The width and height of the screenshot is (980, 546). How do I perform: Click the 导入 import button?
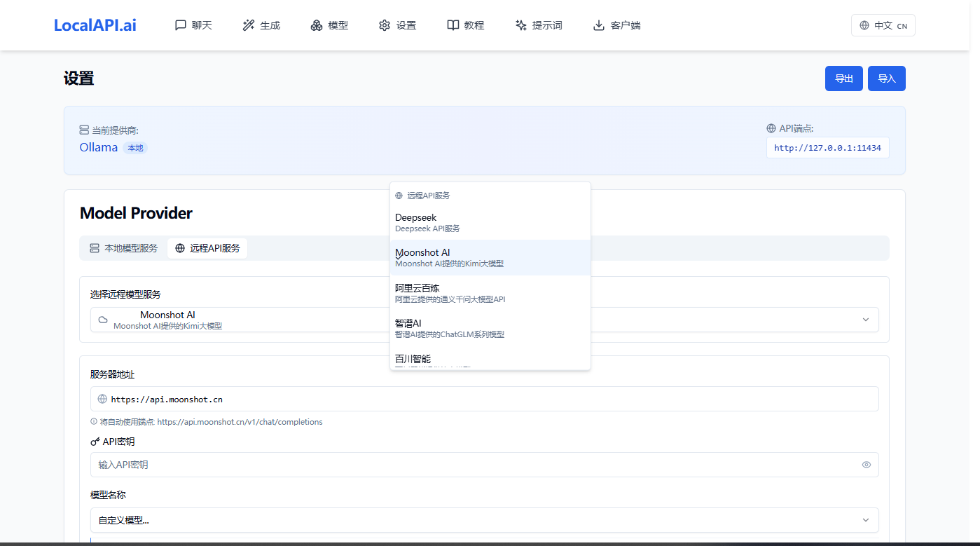tap(887, 79)
